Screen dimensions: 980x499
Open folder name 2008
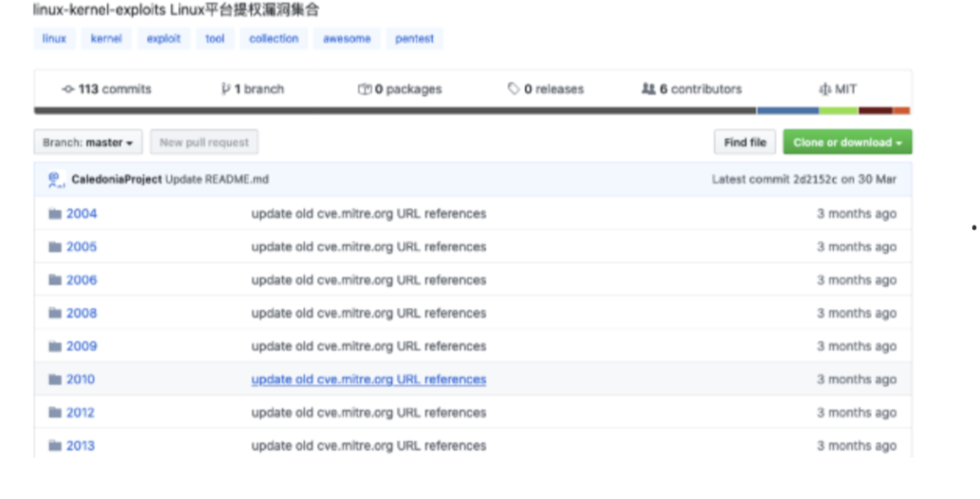82,314
